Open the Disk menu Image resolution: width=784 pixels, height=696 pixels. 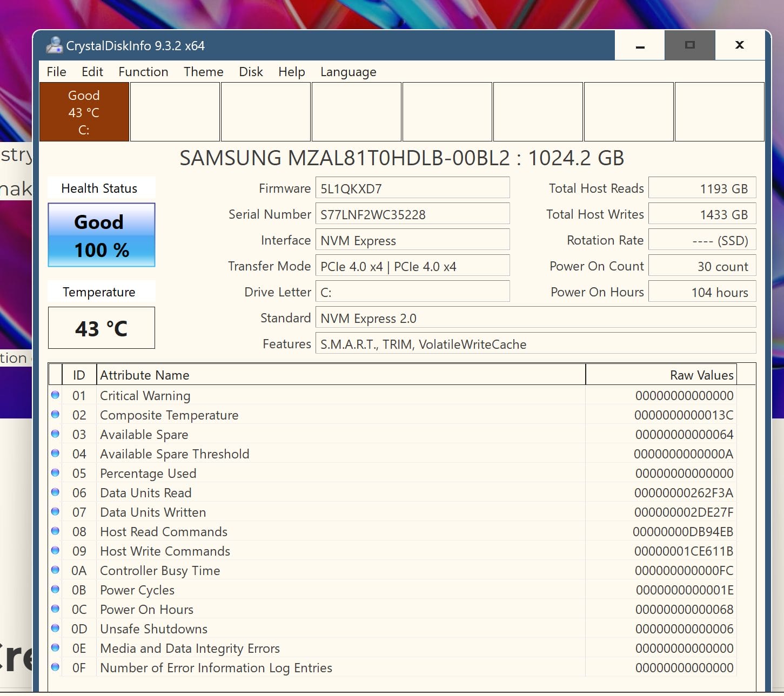(x=251, y=72)
